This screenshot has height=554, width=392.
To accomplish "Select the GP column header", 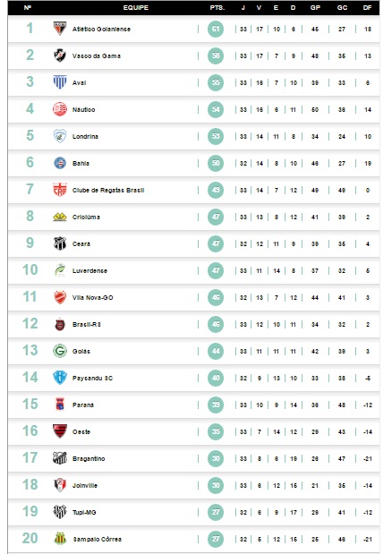I will pyautogui.click(x=315, y=7).
